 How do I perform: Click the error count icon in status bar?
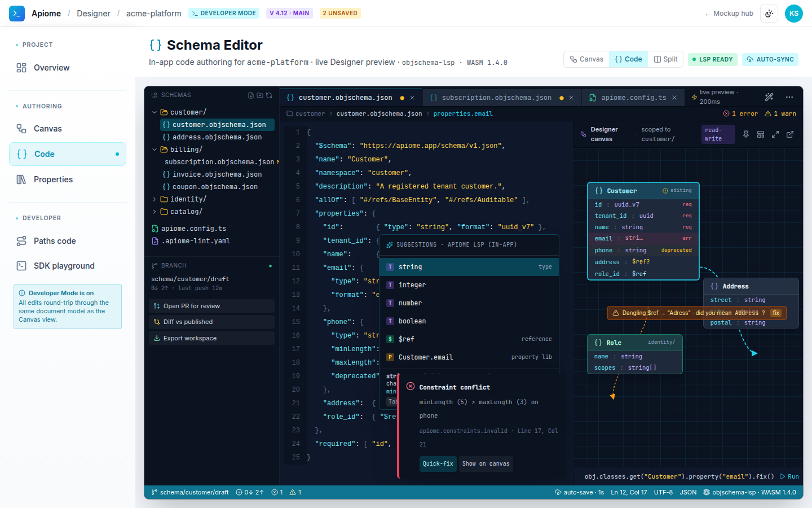pos(275,492)
